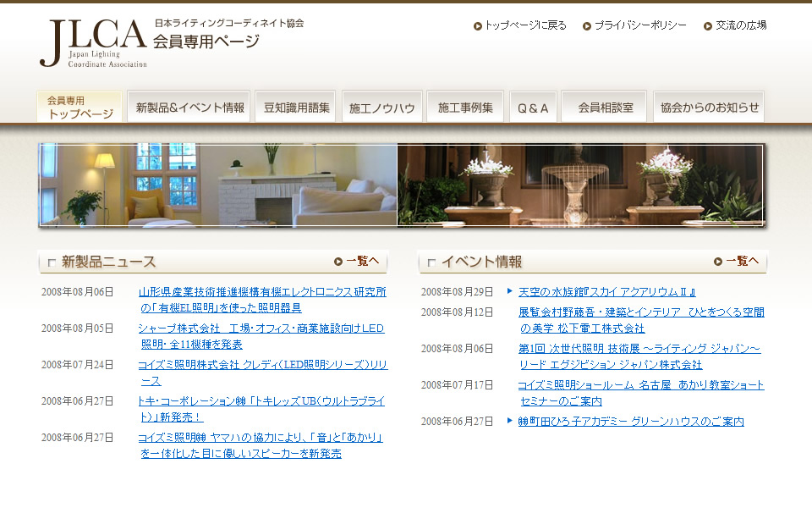Click news date 2008年08月05日
Viewport: 812px width, 508px height.
coord(78,329)
